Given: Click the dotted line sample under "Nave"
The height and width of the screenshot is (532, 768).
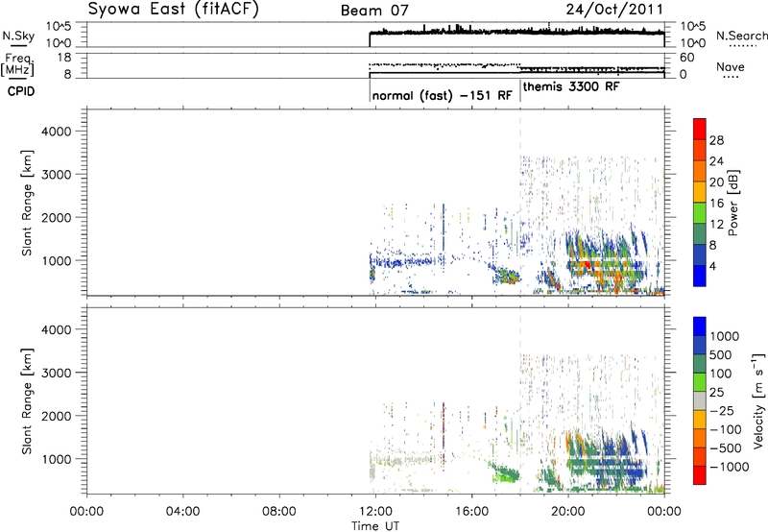Looking at the screenshot, I should 731,78.
